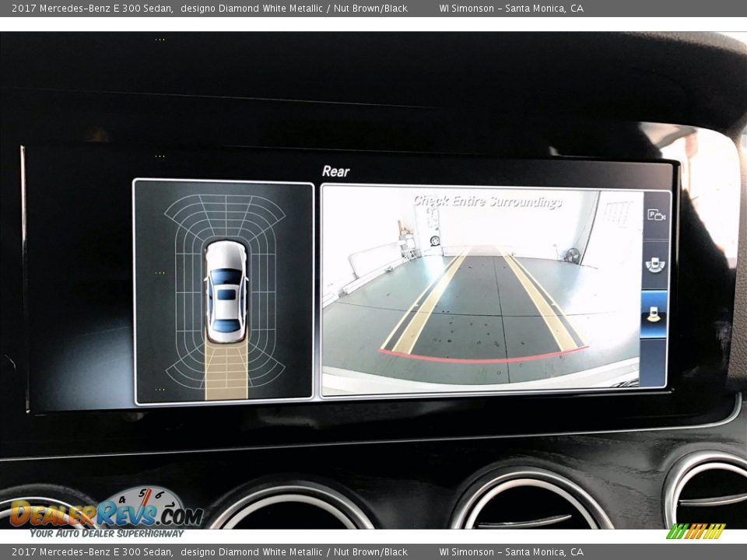Click the striped green and yellow logo

click(696, 531)
